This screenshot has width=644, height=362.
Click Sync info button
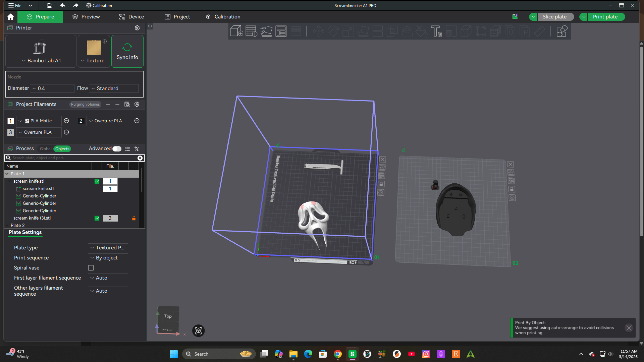click(127, 51)
